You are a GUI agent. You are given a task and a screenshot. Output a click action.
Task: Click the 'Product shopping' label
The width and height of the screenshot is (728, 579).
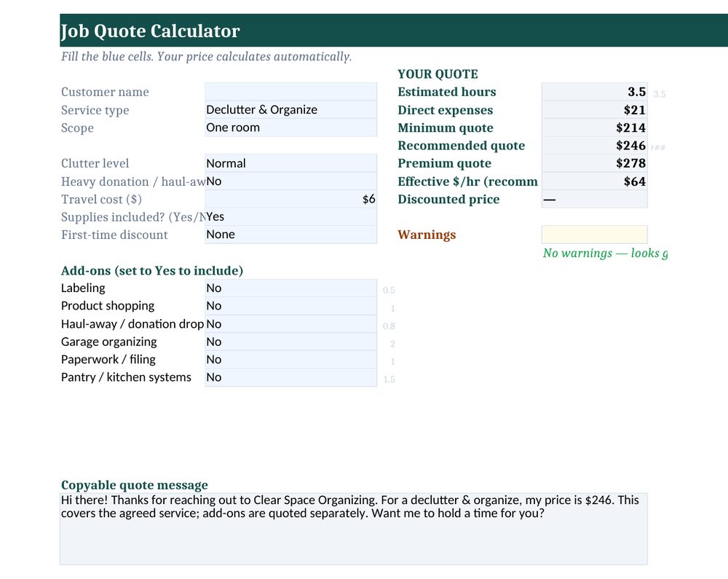(108, 306)
